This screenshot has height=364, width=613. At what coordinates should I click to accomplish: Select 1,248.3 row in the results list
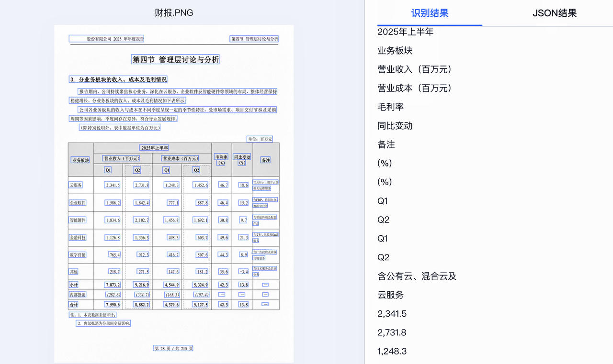coord(392,351)
